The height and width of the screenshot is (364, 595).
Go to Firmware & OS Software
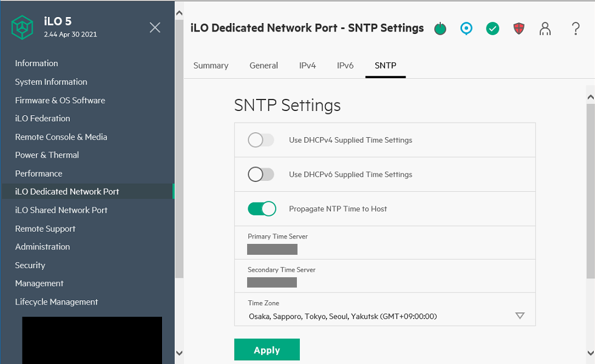tap(60, 101)
